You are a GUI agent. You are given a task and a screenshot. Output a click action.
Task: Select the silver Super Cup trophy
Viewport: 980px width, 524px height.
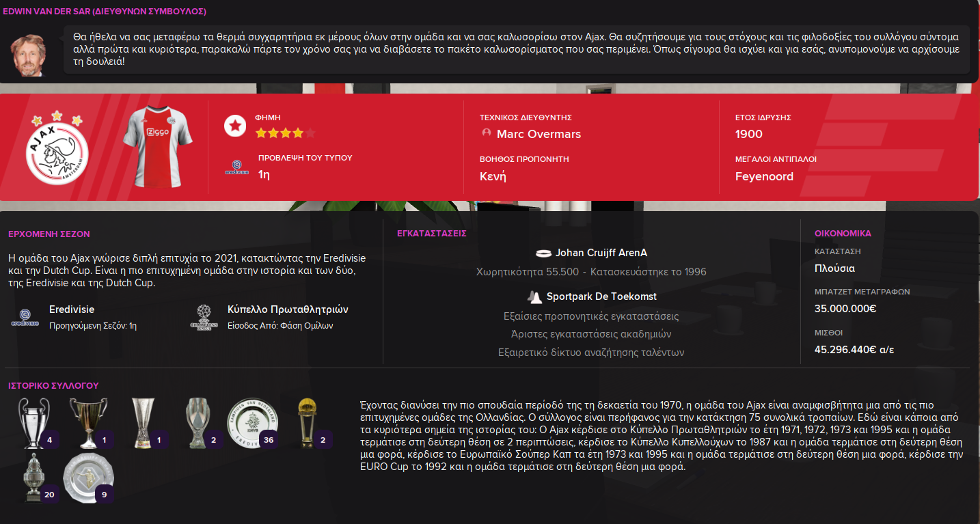click(x=198, y=422)
